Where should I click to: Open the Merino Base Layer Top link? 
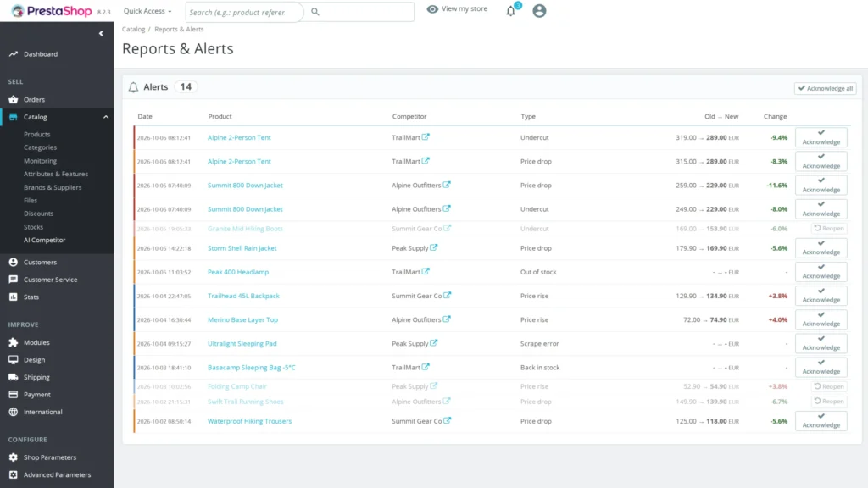242,319
